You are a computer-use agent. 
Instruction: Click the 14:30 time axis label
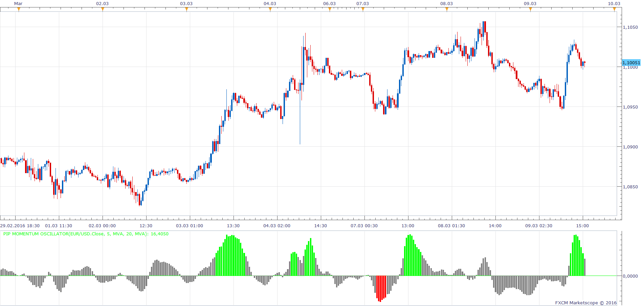pyautogui.click(x=320, y=226)
